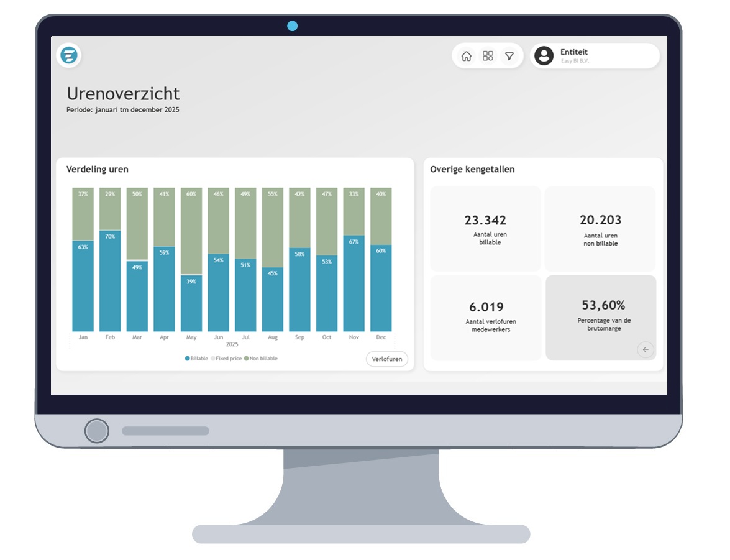Viewport: 730px width, 560px height.
Task: Expand the 2025 period under the chart
Action: pyautogui.click(x=232, y=344)
